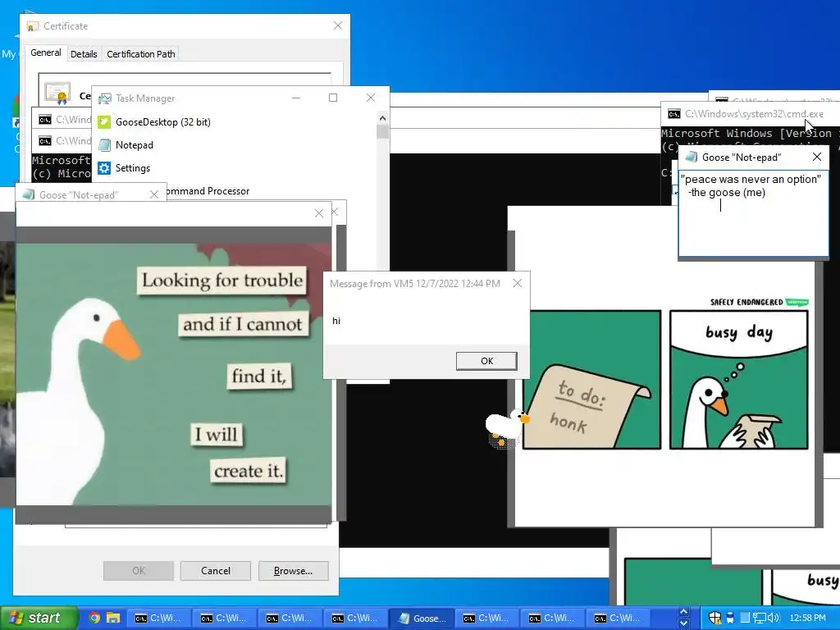Viewport: 840px width, 630px height.
Task: Open Chrome from the taskbar quick launch
Action: tap(94, 618)
